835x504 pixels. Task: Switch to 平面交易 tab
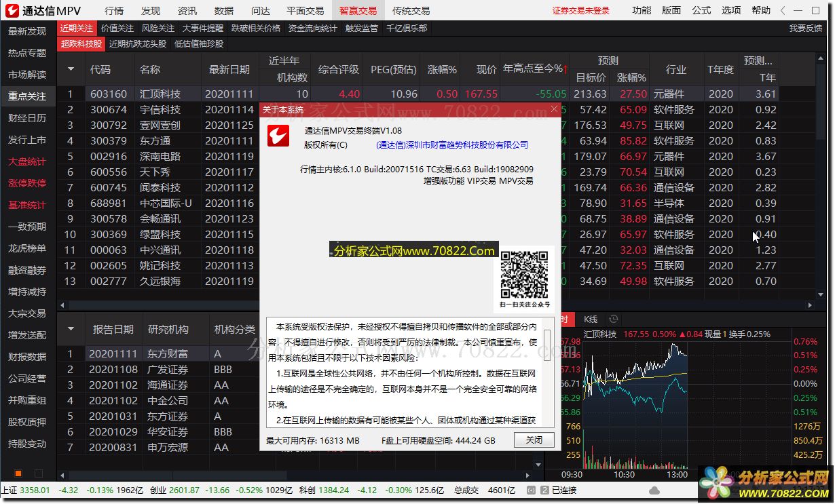[x=305, y=11]
